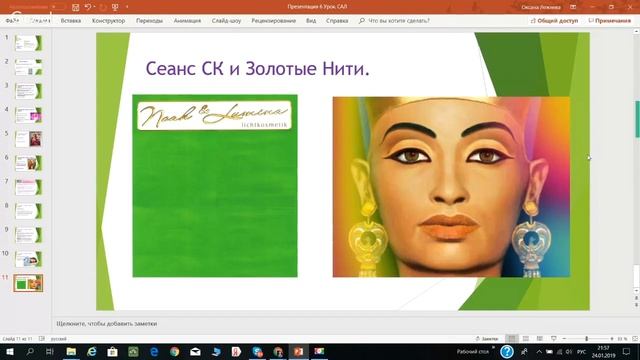The height and width of the screenshot is (360, 640).
Task: Switch to the Главная ribbon tab
Action: [40, 20]
